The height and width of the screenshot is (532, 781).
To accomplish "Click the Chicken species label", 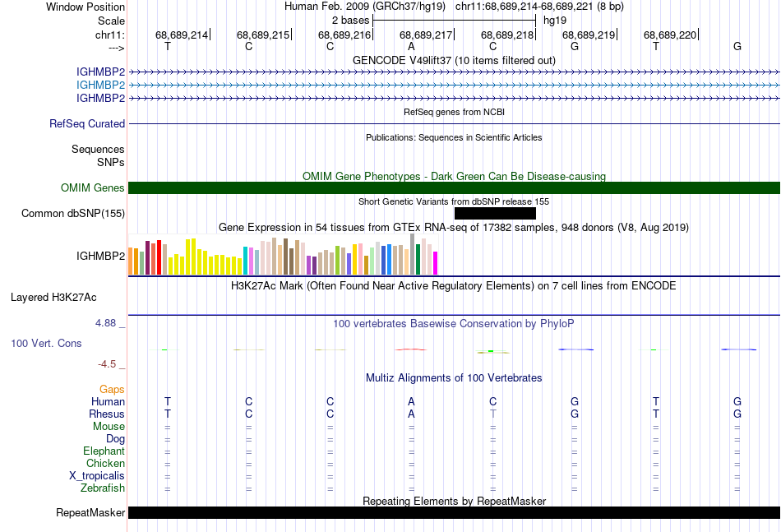I will pos(105,463).
